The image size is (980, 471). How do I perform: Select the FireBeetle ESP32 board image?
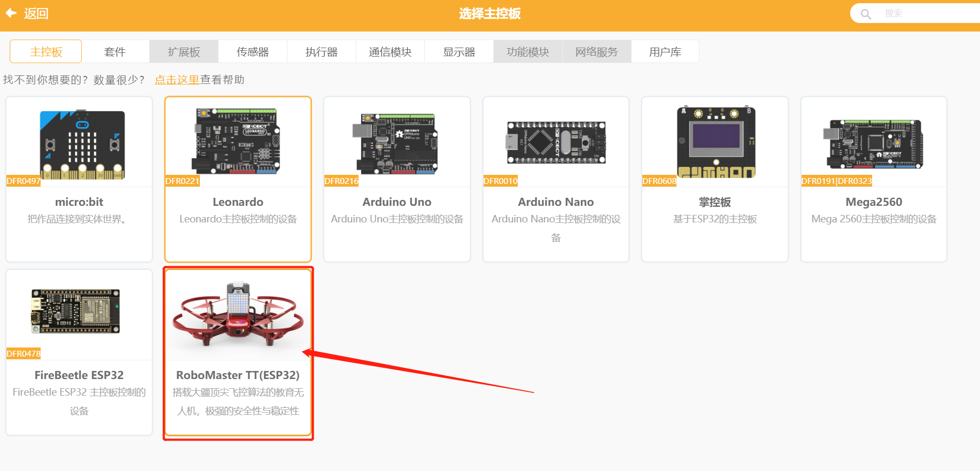(76, 311)
